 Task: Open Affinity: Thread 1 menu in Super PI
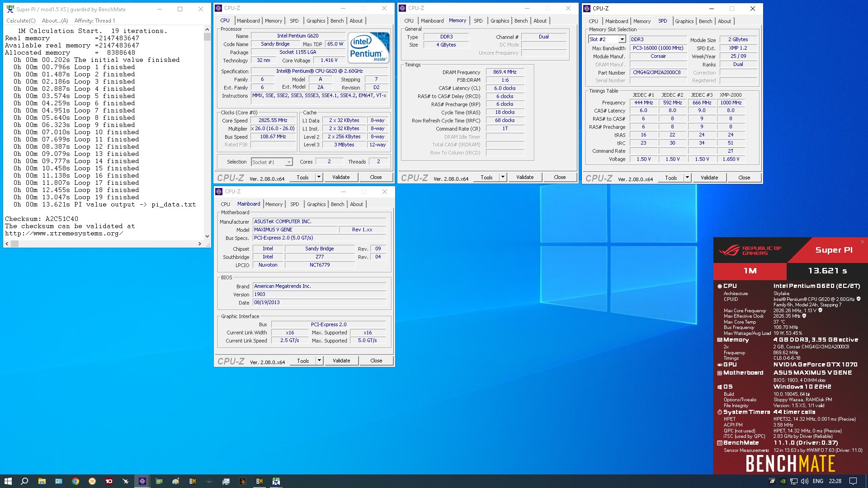[x=94, y=21]
